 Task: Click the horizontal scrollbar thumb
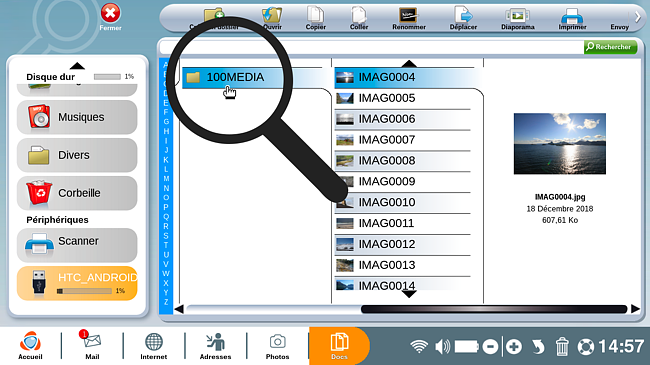coord(494,309)
